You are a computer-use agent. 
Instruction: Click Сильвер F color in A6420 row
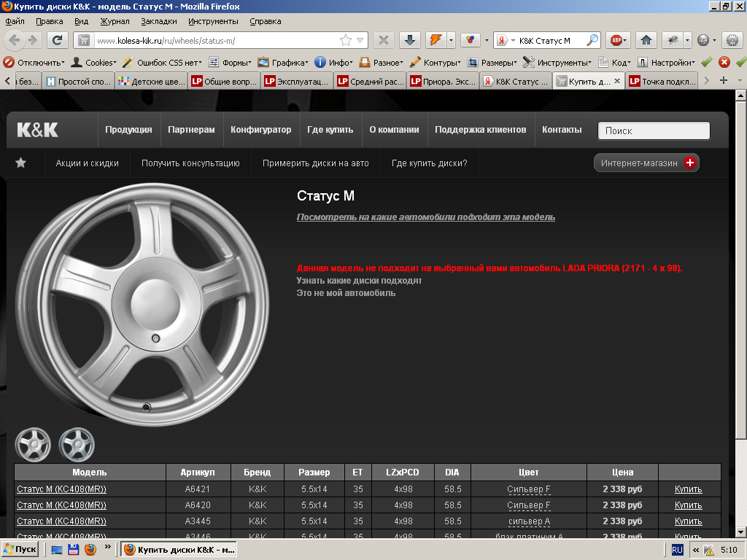[x=528, y=505]
